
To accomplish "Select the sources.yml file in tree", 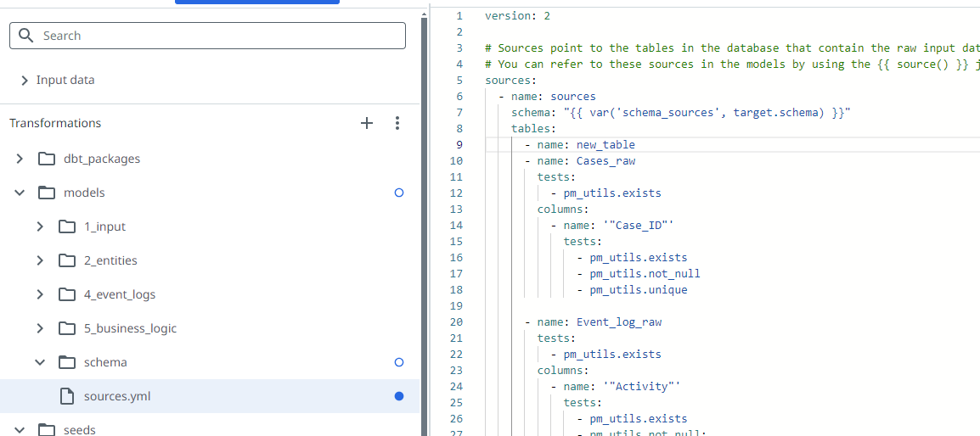I will [x=117, y=396].
